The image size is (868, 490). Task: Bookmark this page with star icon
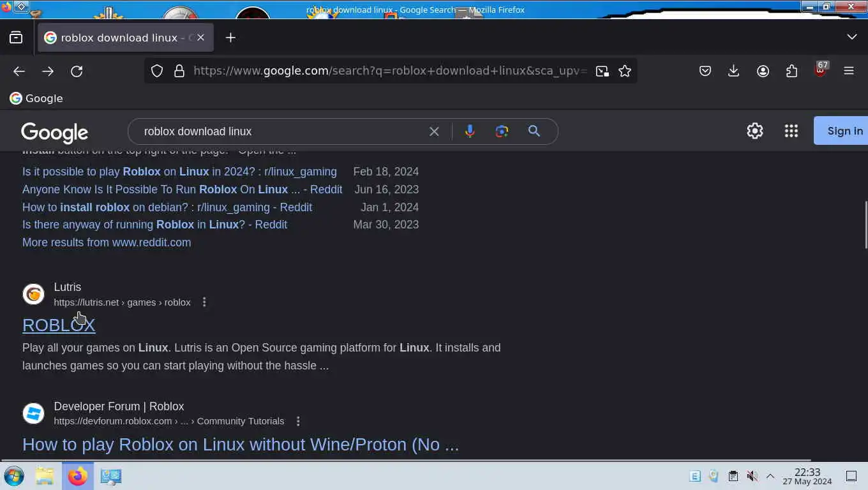[625, 71]
